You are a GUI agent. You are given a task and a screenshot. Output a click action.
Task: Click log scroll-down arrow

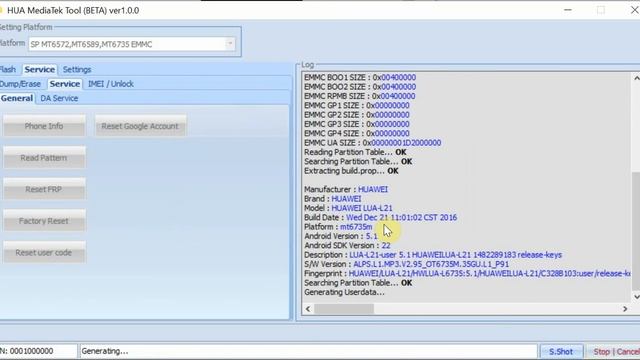click(636, 297)
